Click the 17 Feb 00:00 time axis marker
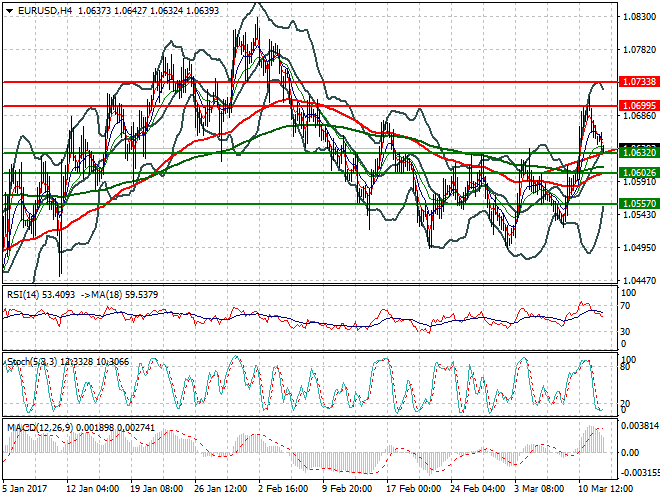 click(414, 489)
